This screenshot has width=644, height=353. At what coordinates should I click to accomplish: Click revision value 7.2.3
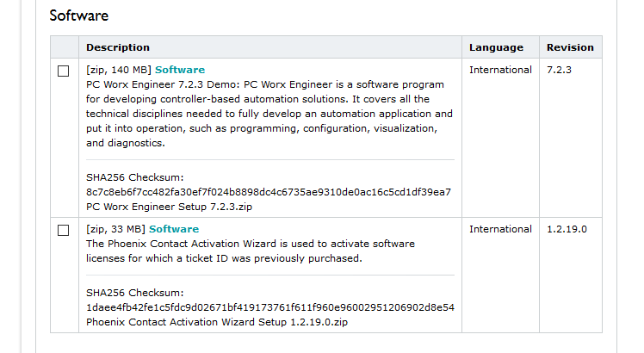coord(559,70)
